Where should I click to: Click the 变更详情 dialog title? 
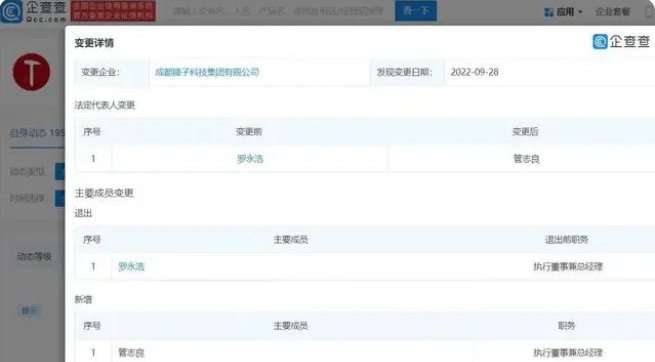click(94, 43)
